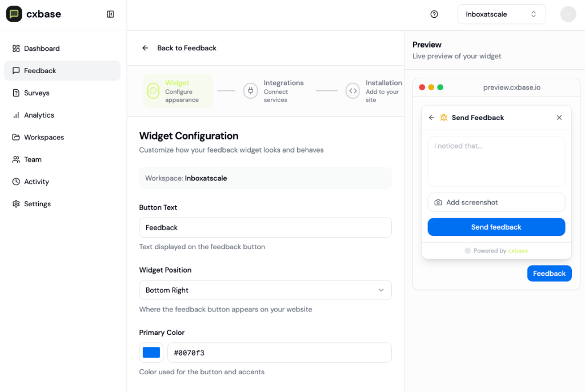Collapse the sidebar using the panel icon
585x392 pixels.
pyautogui.click(x=110, y=14)
